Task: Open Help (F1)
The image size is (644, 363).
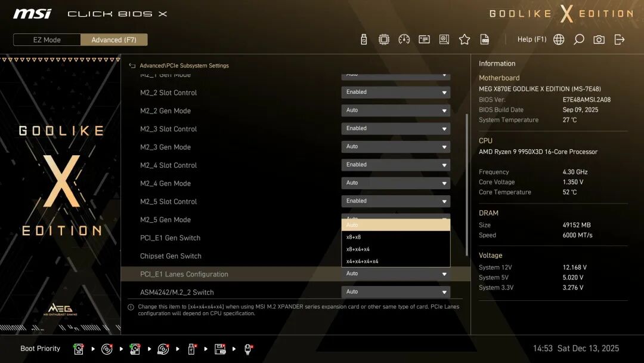Action: [x=531, y=39]
